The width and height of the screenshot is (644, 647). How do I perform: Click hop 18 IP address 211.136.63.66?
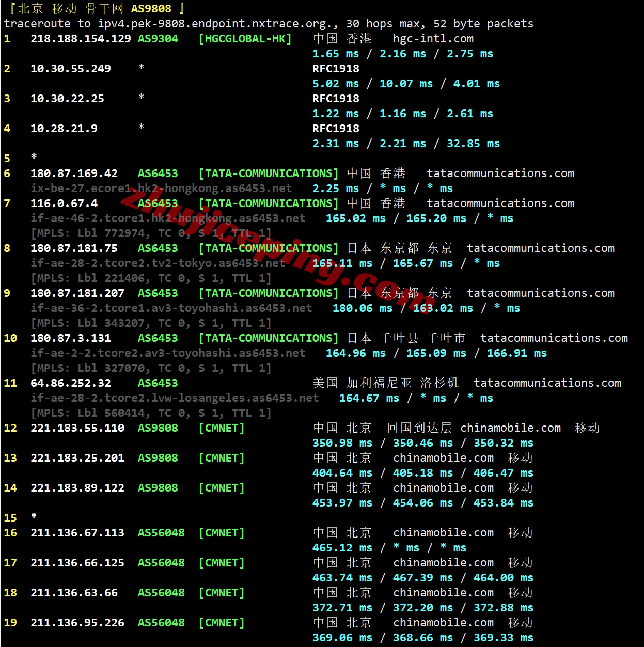74,593
